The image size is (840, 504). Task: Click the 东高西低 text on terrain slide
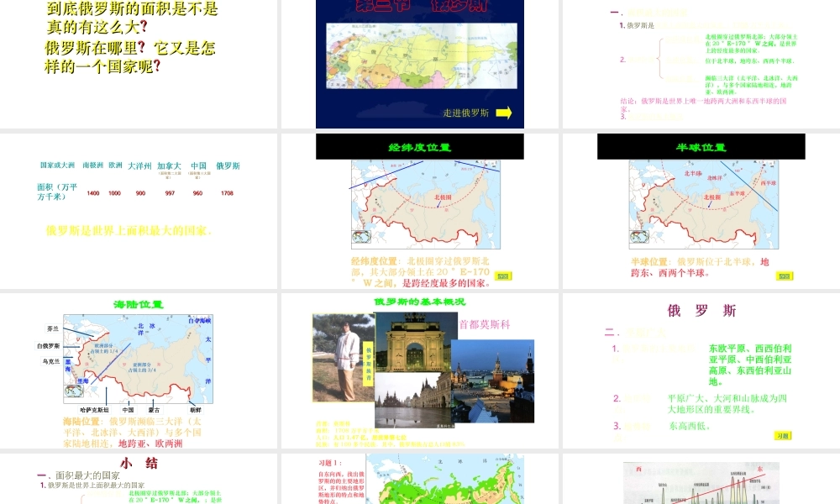tap(689, 427)
